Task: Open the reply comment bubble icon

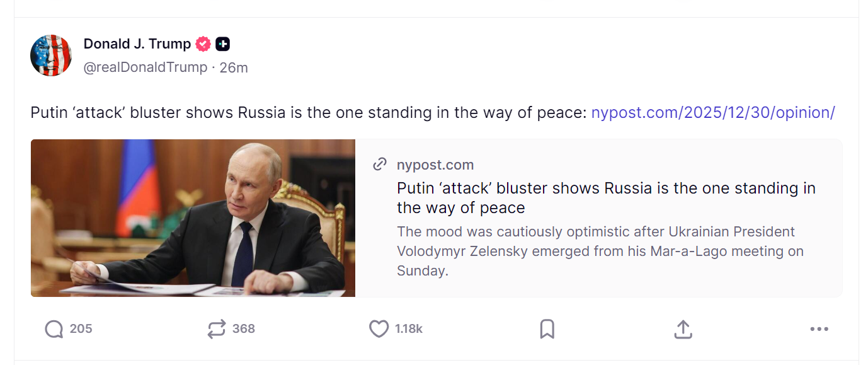Action: [x=54, y=329]
